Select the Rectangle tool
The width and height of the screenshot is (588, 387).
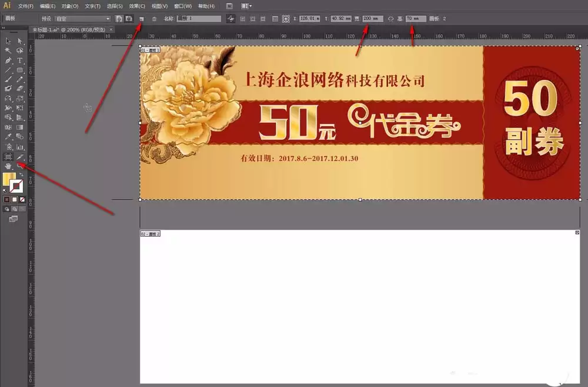pos(20,70)
